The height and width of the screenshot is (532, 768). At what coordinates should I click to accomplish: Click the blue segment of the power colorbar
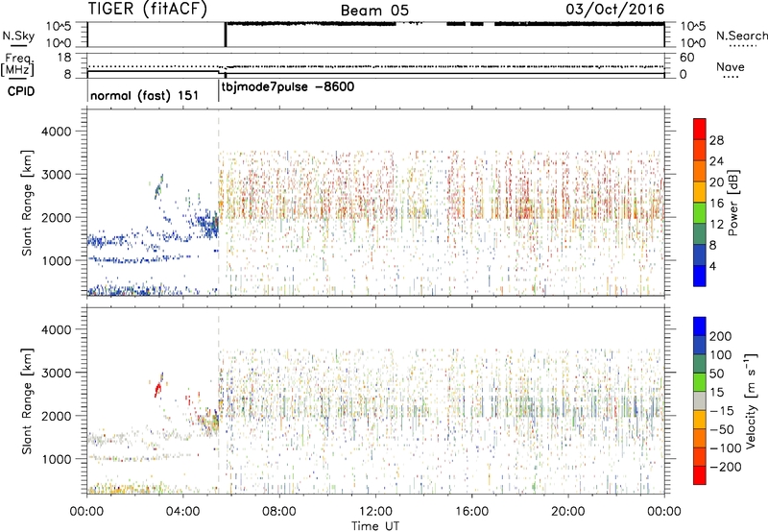click(700, 276)
